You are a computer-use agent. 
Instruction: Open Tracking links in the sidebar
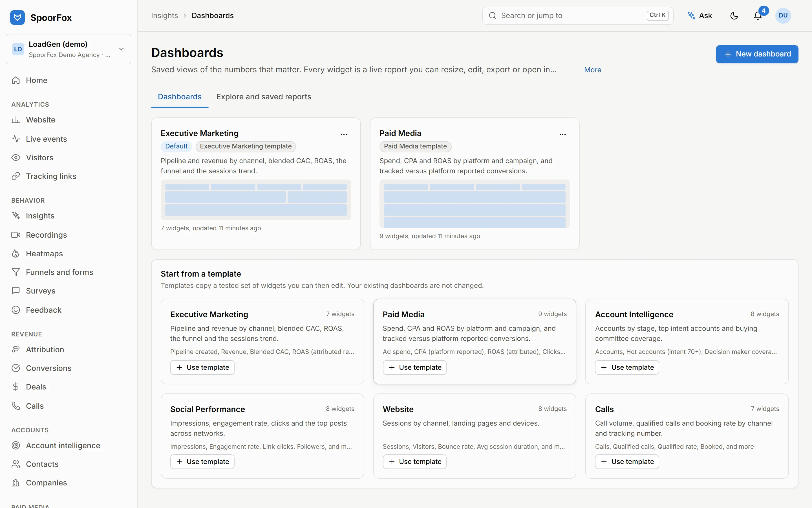point(69,176)
